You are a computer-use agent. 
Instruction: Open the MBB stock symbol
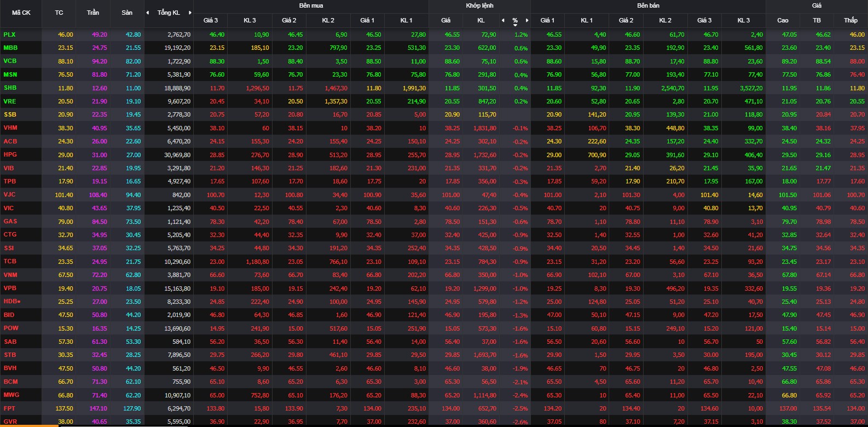coord(10,48)
